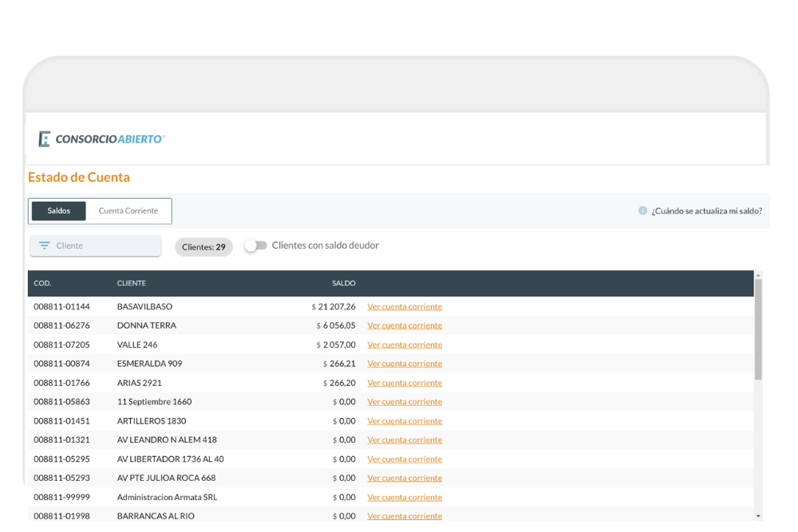798x532 pixels.
Task: Click the table vertical scrollbar thumb
Action: tap(758, 327)
